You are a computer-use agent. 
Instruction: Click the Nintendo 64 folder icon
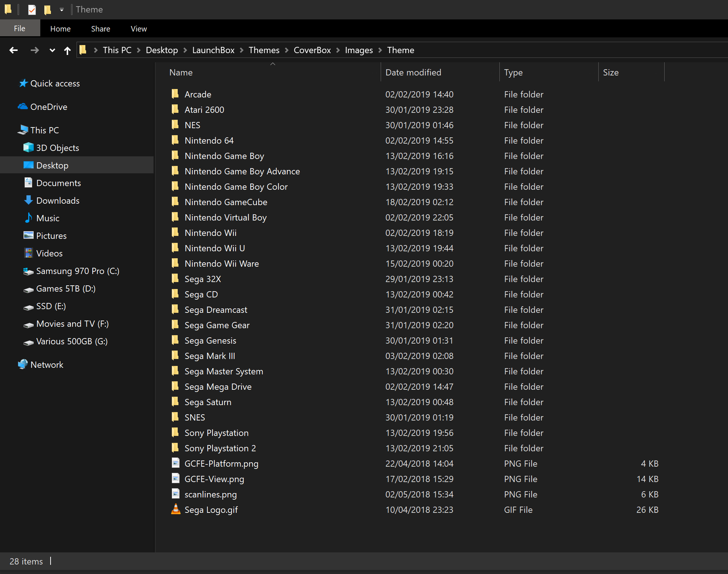175,140
